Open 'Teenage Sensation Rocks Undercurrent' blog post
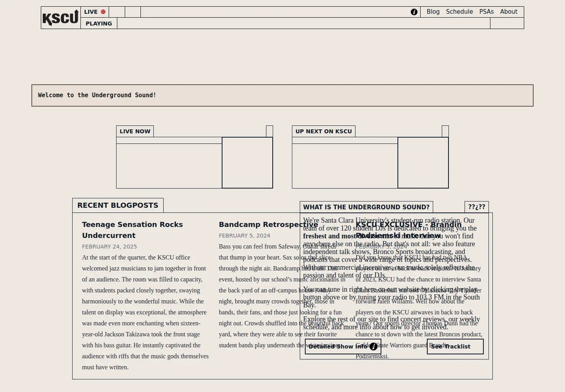The height and width of the screenshot is (392, 565). pyautogui.click(x=132, y=230)
